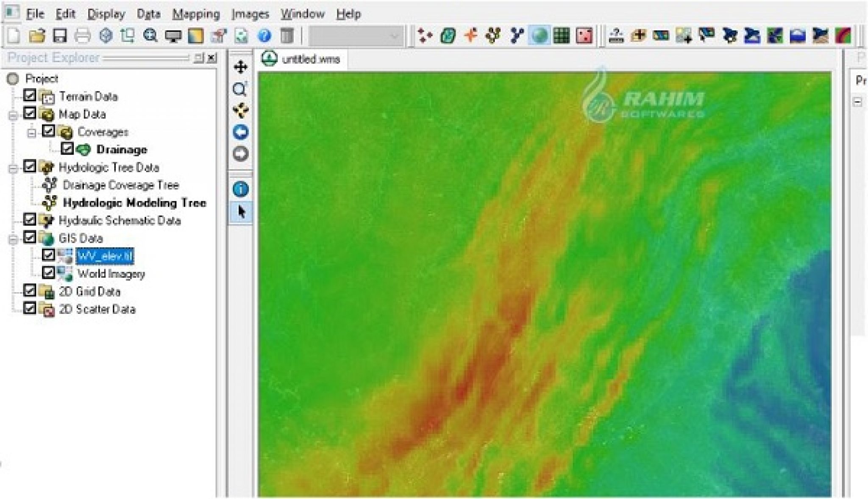Select the Pan tool in the view toolbar
Viewport: 868px width, 499px height.
click(241, 66)
